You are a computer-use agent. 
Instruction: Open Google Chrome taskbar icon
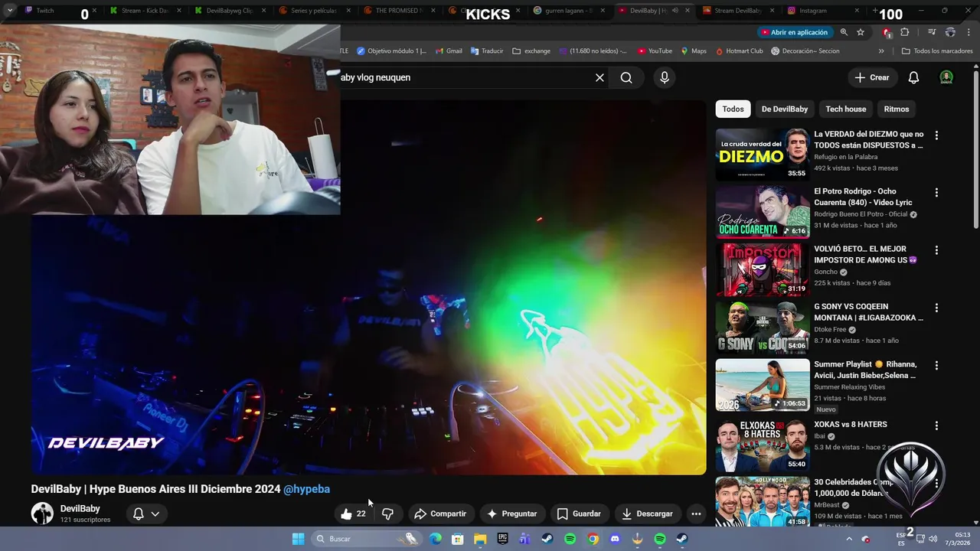tap(593, 539)
